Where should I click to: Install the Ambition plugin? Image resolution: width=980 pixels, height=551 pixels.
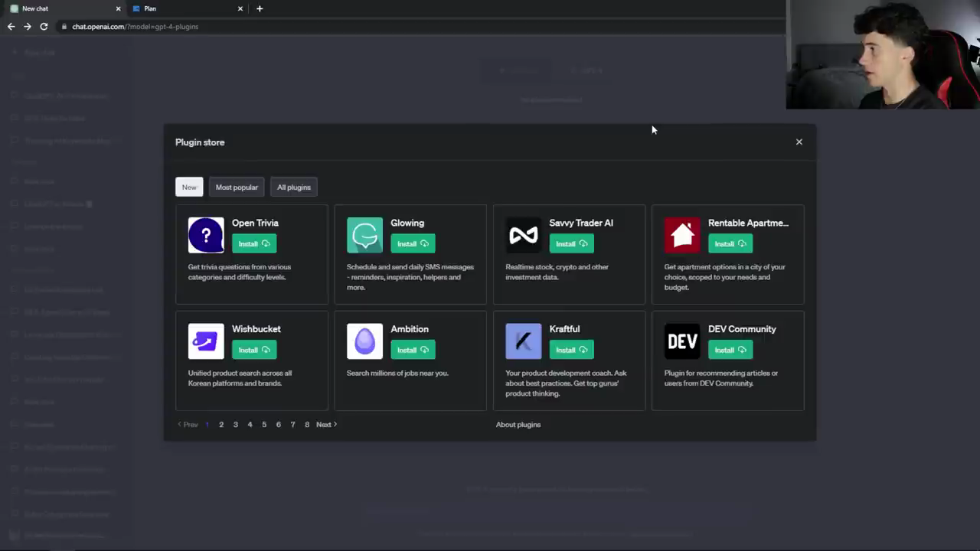coord(413,350)
